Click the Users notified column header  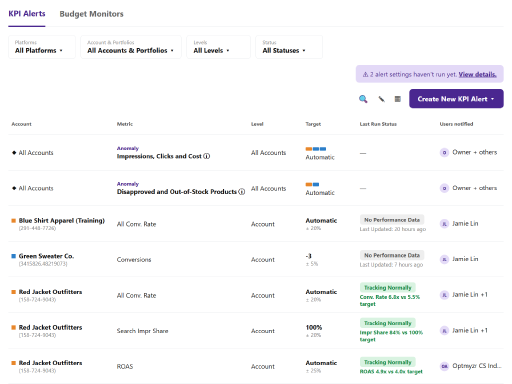(x=456, y=124)
